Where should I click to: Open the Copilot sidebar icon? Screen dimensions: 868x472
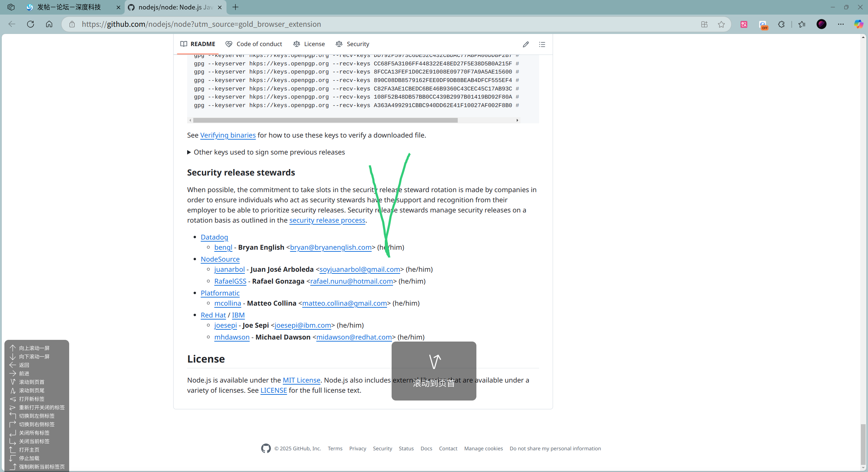point(858,24)
